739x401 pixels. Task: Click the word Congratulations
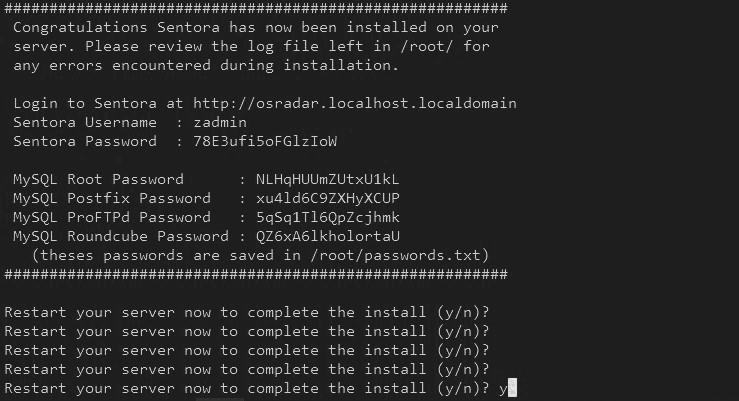pyautogui.click(x=71, y=28)
